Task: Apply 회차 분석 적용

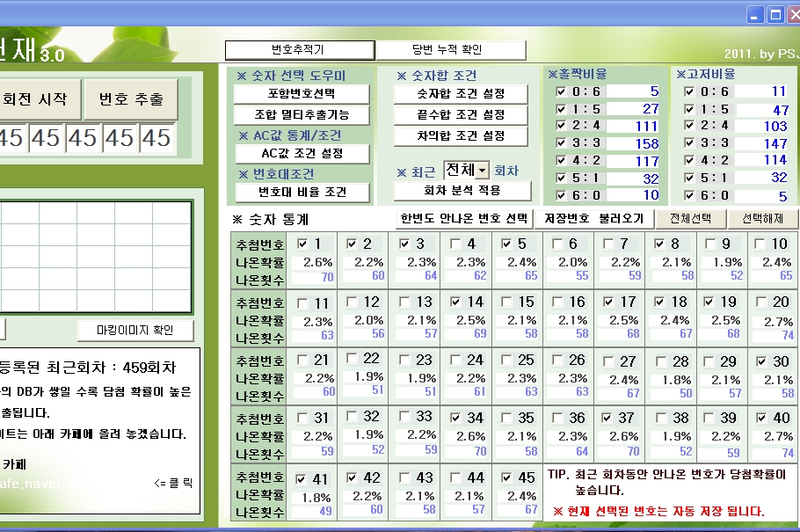Action: (462, 191)
